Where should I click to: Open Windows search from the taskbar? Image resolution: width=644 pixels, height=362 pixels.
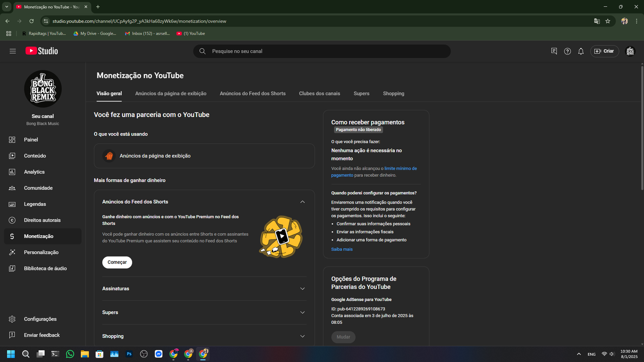tap(26, 354)
